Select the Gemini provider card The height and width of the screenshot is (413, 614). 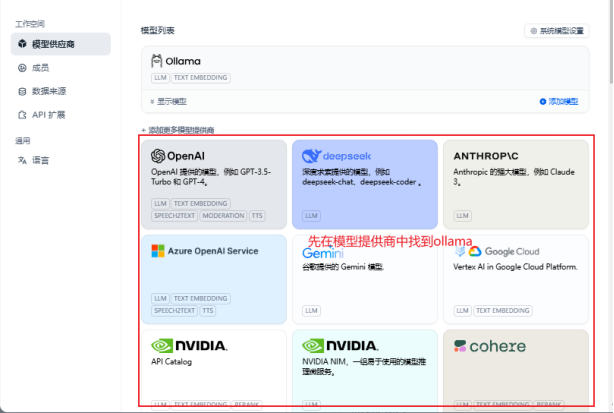(x=365, y=279)
